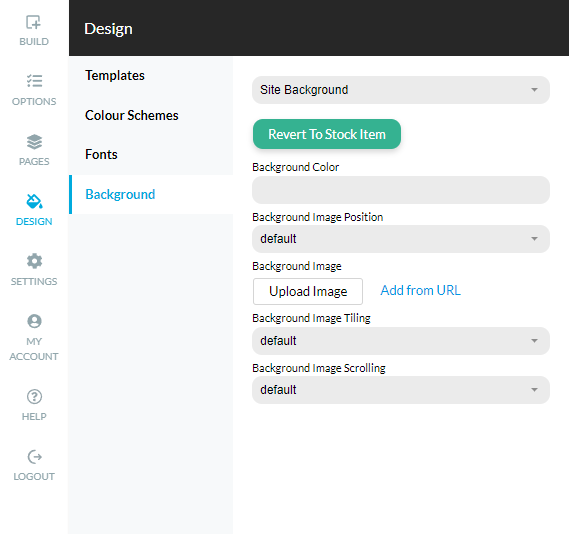Click the Upload Image button

click(x=308, y=291)
